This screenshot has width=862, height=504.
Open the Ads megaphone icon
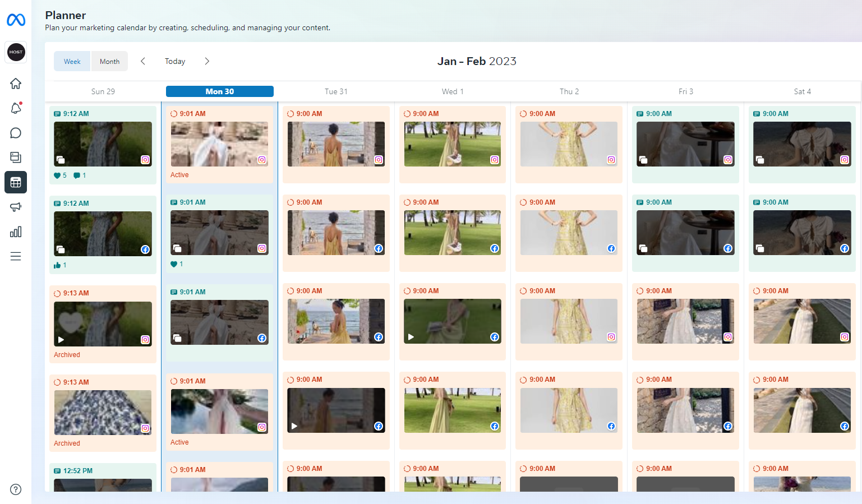(x=16, y=207)
